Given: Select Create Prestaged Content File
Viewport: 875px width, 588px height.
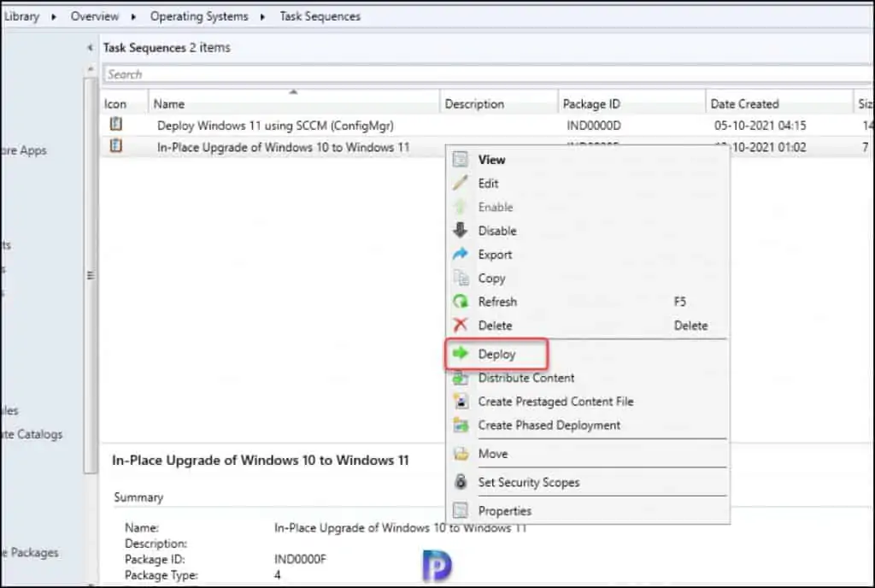Looking at the screenshot, I should [x=588, y=401].
